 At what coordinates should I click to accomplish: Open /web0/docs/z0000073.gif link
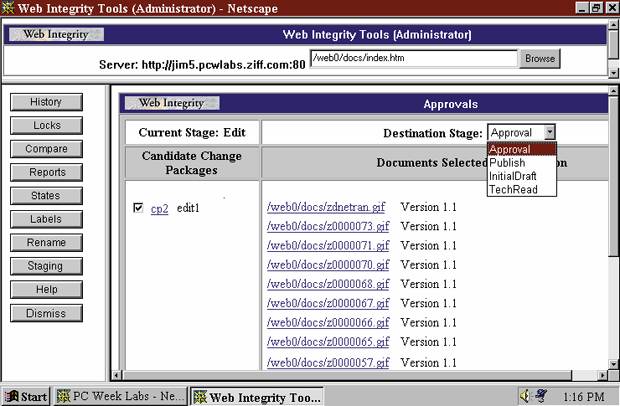(328, 227)
